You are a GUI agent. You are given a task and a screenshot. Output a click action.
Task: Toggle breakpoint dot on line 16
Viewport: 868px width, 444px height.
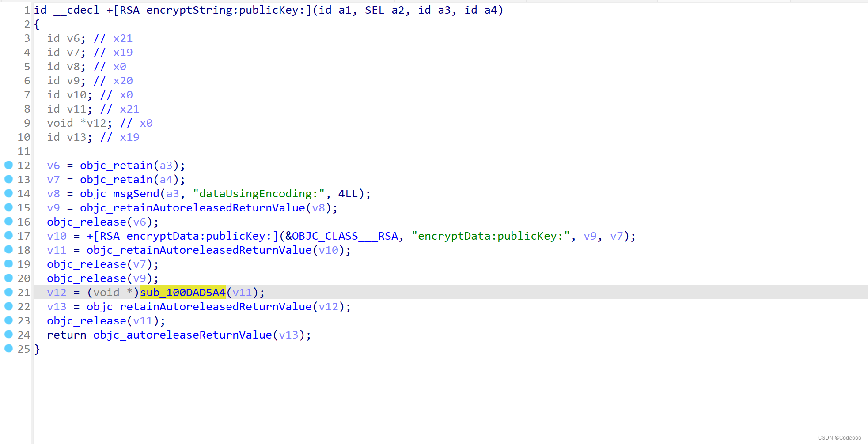tap(9, 222)
